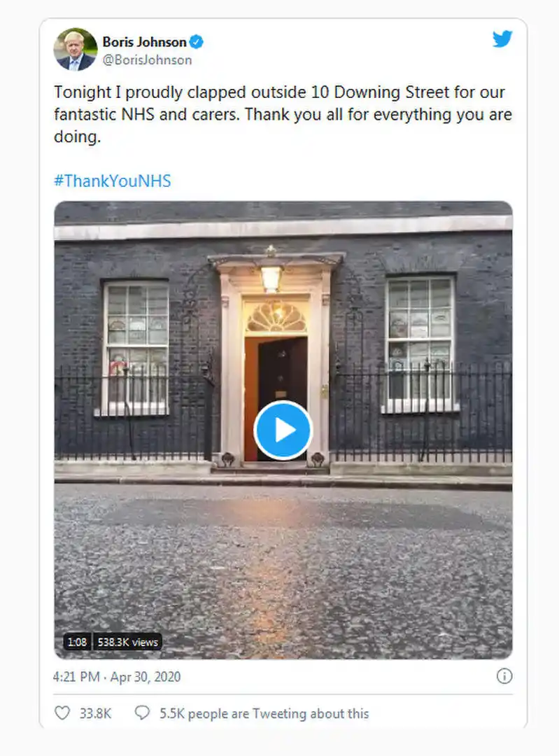Click the 33.8K likes count
The height and width of the screenshot is (756, 559).
[x=95, y=713]
